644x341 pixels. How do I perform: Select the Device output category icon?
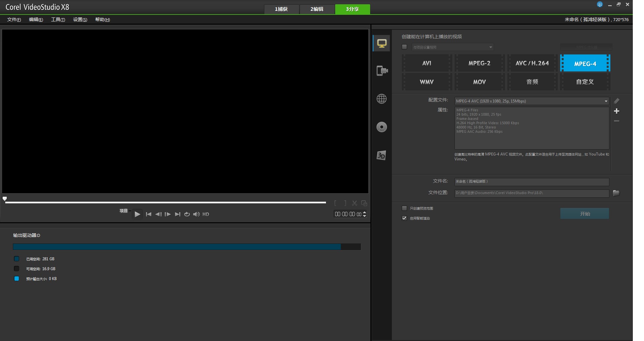[x=382, y=71]
